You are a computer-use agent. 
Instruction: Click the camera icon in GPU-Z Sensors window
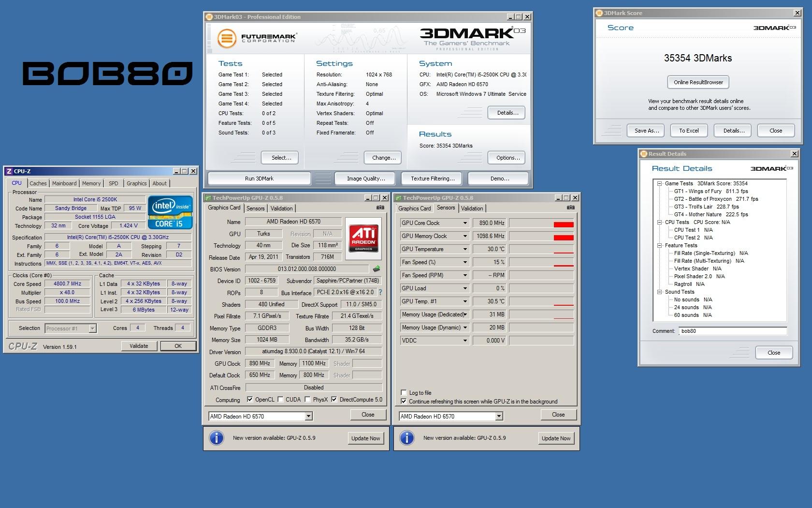pyautogui.click(x=571, y=208)
